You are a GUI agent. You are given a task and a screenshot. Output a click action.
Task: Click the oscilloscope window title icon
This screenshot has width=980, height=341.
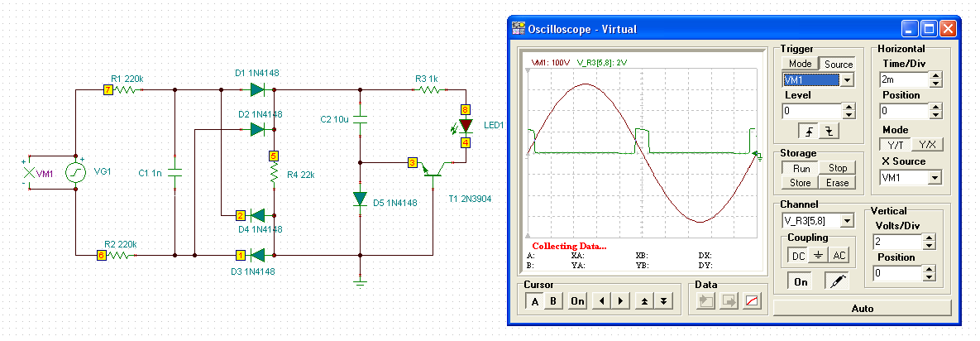point(519,28)
